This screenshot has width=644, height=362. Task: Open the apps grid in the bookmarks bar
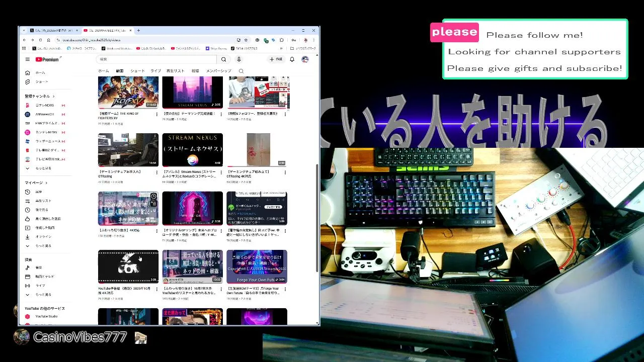[24, 48]
